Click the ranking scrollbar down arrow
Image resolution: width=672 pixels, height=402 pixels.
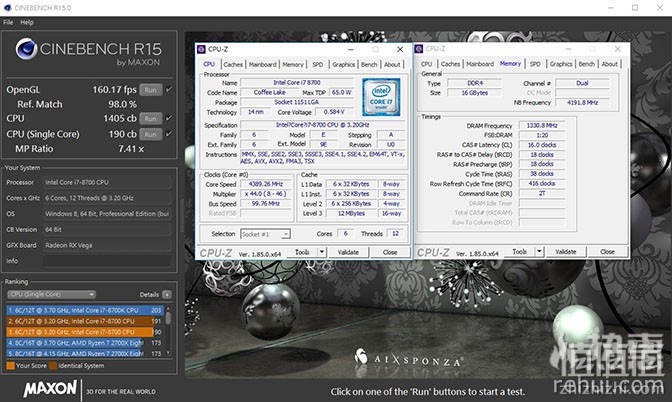[x=168, y=353]
